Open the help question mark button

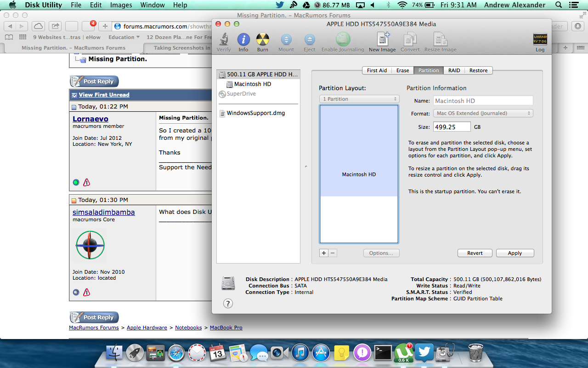[x=228, y=303]
